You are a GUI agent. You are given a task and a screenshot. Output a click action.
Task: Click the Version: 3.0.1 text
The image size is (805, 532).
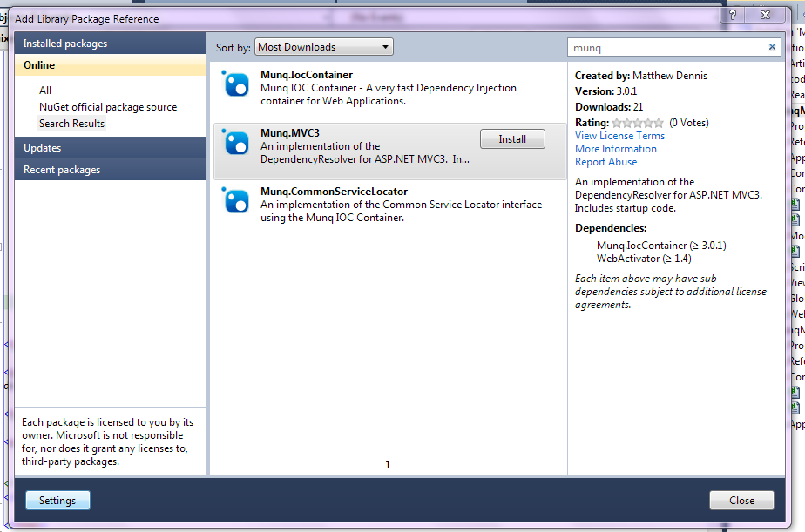point(605,91)
